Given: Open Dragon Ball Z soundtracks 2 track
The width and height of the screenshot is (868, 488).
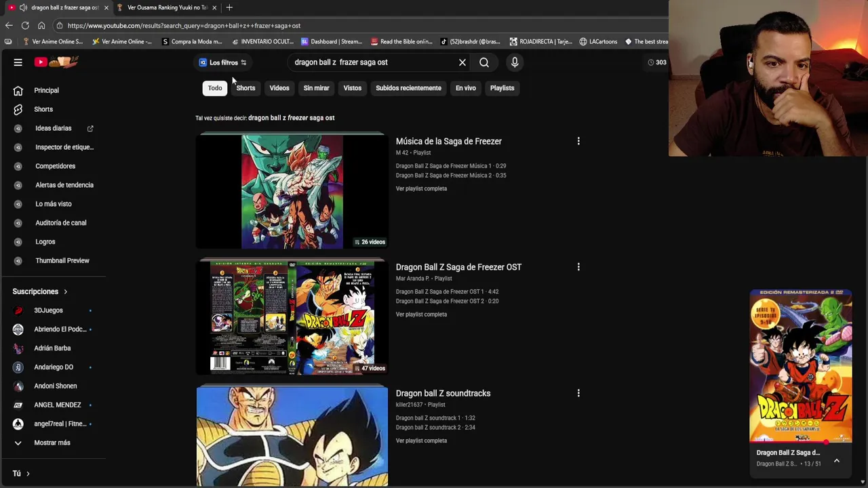Looking at the screenshot, I should click(435, 428).
